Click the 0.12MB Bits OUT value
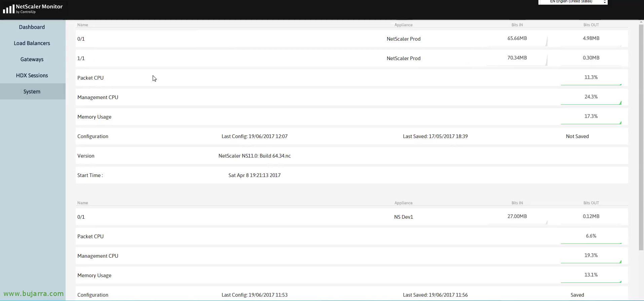 tap(591, 216)
